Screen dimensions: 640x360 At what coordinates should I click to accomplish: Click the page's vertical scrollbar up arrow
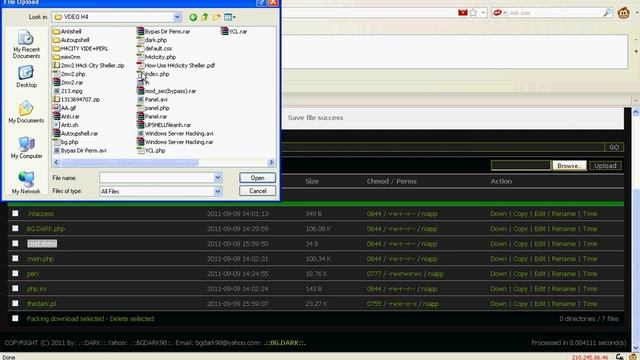click(636, 111)
